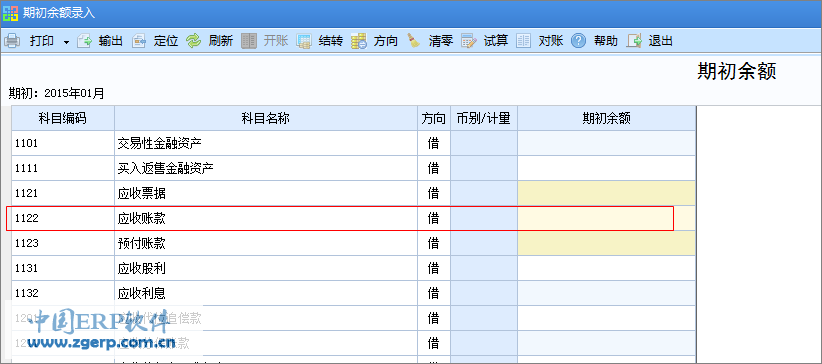Click account code 1132 cell
Screen dimensions: 822x364
coord(63,293)
